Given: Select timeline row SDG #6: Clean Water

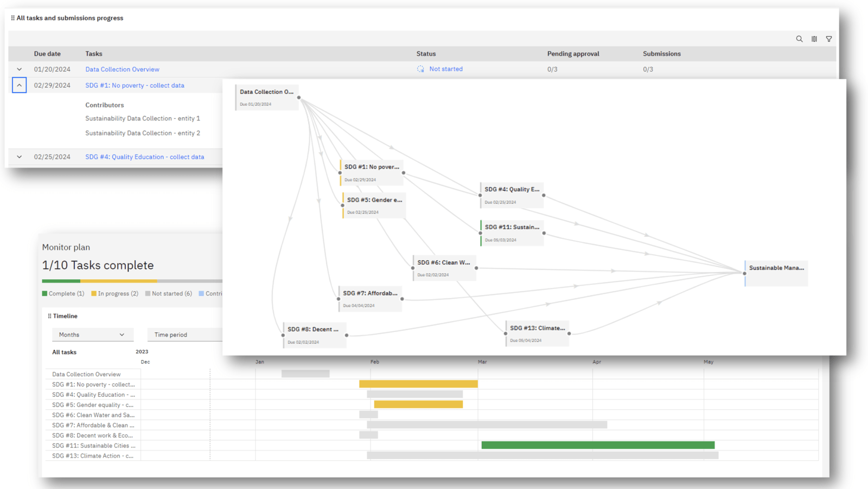Looking at the screenshot, I should [x=93, y=415].
